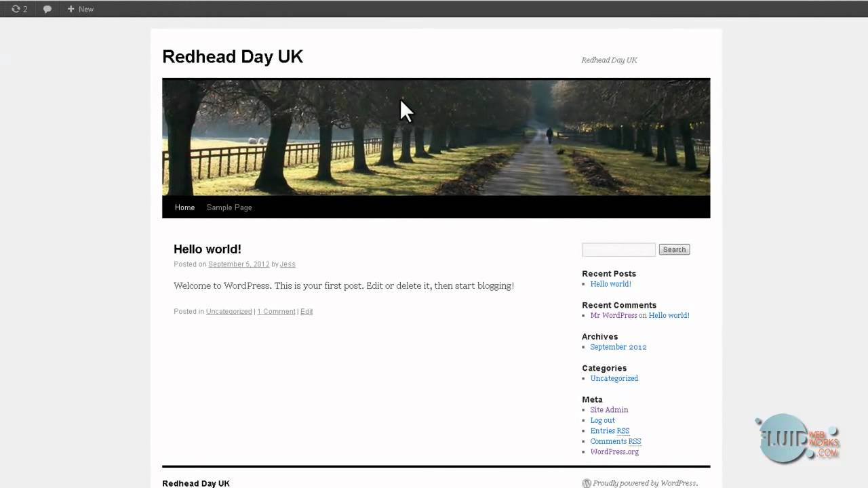Open Site Admin link
868x488 pixels.
click(x=609, y=410)
